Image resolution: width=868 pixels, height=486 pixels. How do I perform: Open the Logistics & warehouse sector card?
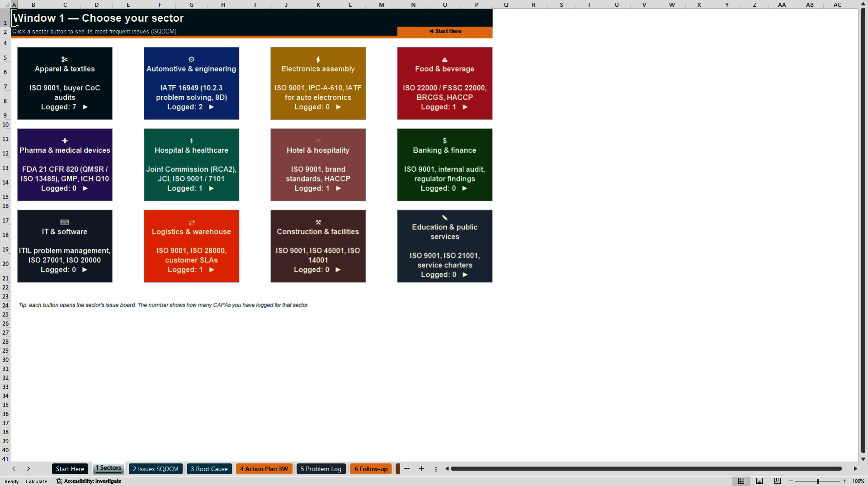[x=191, y=246]
